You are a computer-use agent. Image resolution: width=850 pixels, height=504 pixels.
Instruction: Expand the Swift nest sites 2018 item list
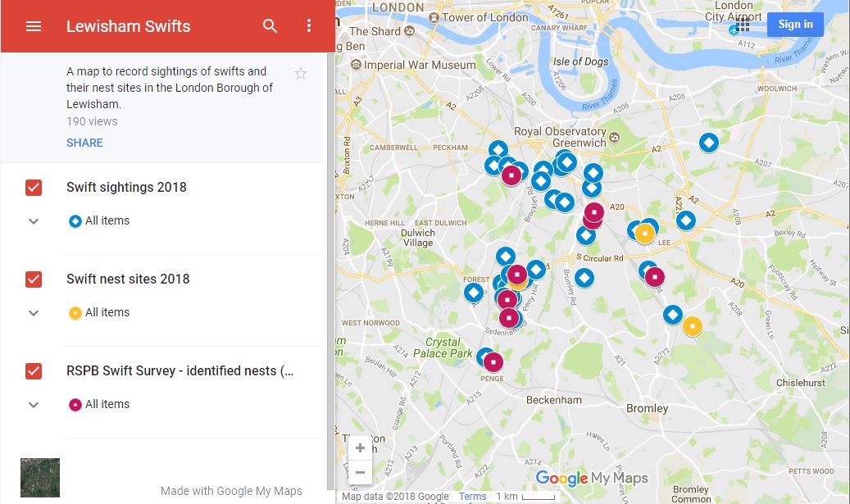(33, 312)
